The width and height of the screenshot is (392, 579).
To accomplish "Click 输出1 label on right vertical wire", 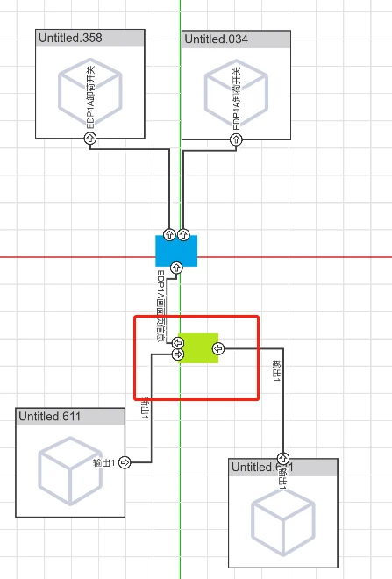I will click(x=277, y=371).
